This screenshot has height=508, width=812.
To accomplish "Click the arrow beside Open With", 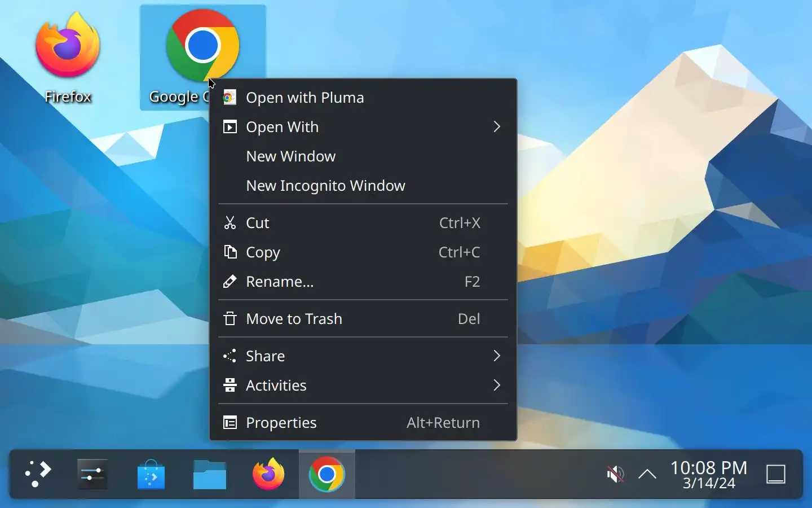I will [497, 127].
